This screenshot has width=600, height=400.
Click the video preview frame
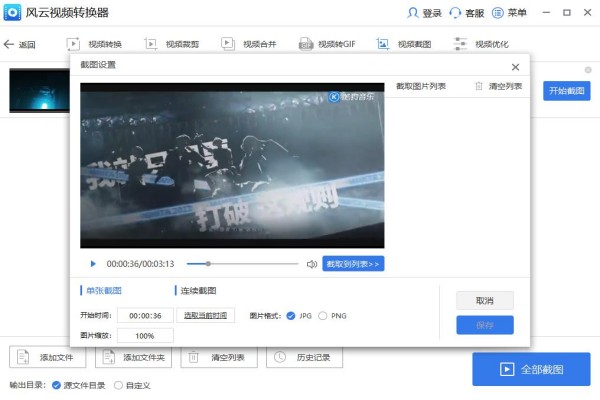pyautogui.click(x=232, y=165)
